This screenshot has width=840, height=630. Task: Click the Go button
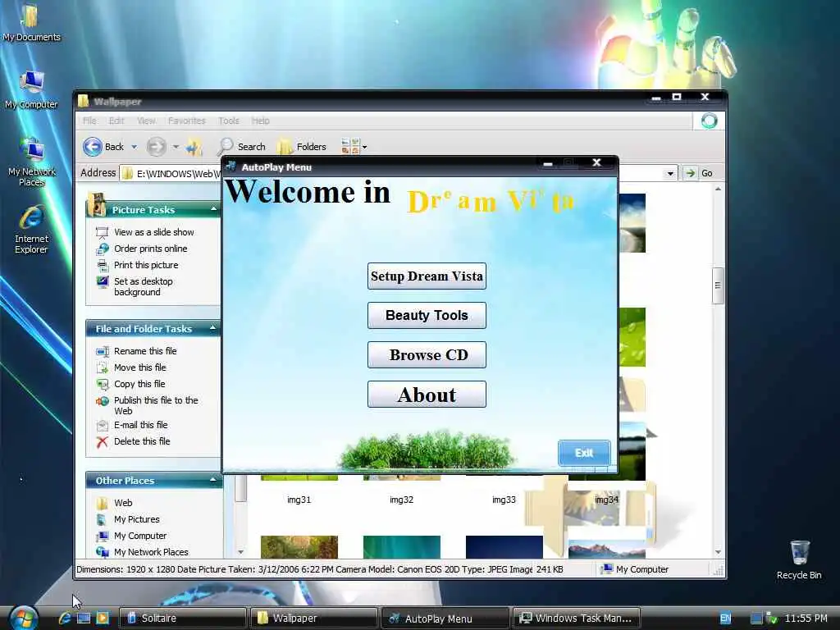pyautogui.click(x=699, y=173)
